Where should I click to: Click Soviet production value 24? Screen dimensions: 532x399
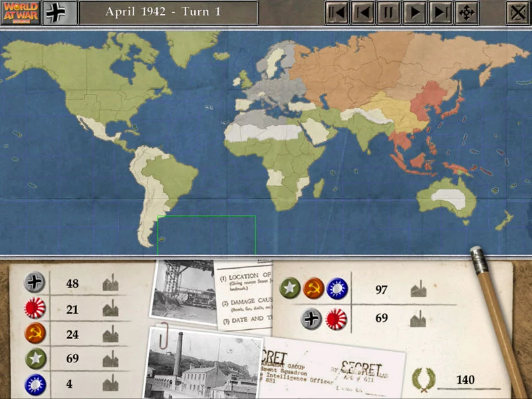click(72, 334)
